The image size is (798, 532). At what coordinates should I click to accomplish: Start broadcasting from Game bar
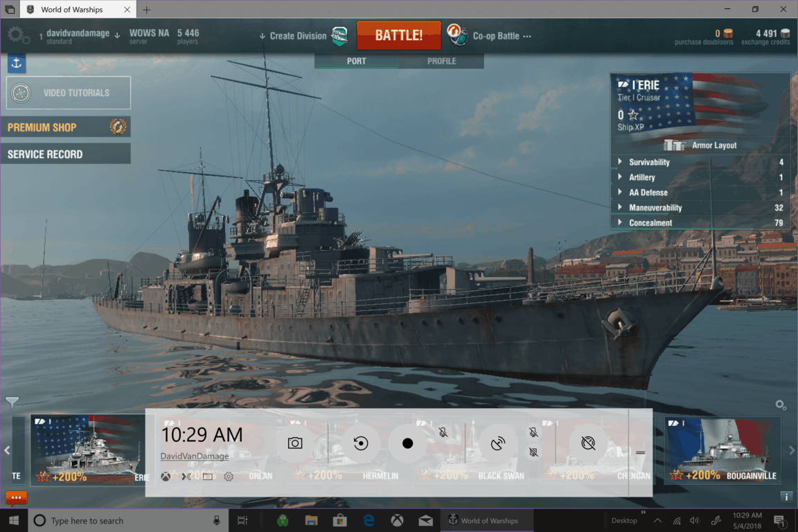pos(498,443)
